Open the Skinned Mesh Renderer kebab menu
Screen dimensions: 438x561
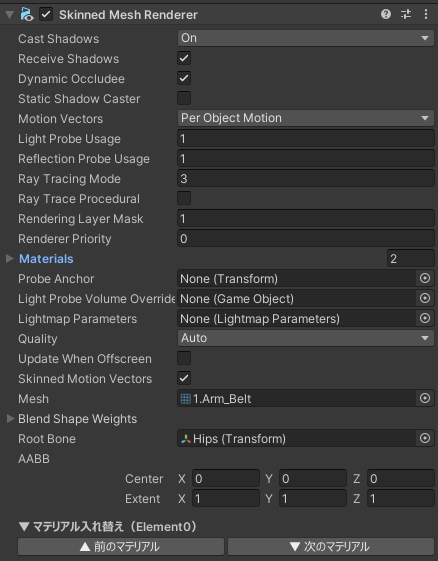426,14
